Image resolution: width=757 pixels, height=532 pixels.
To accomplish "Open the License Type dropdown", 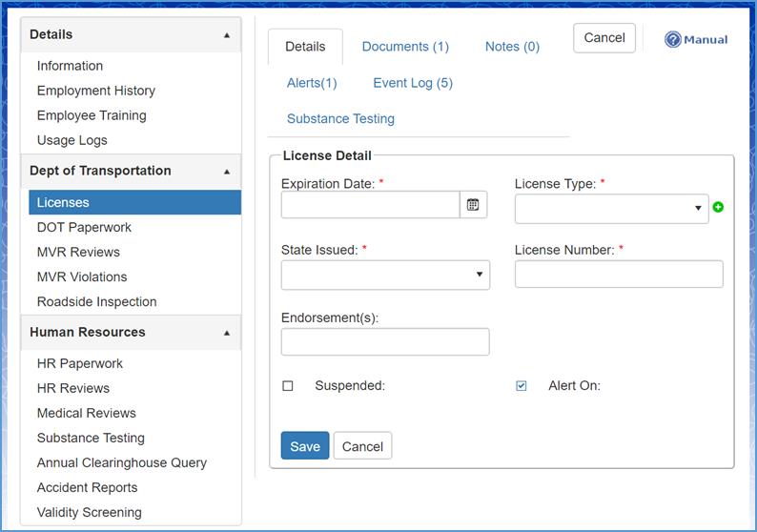I will coord(611,209).
